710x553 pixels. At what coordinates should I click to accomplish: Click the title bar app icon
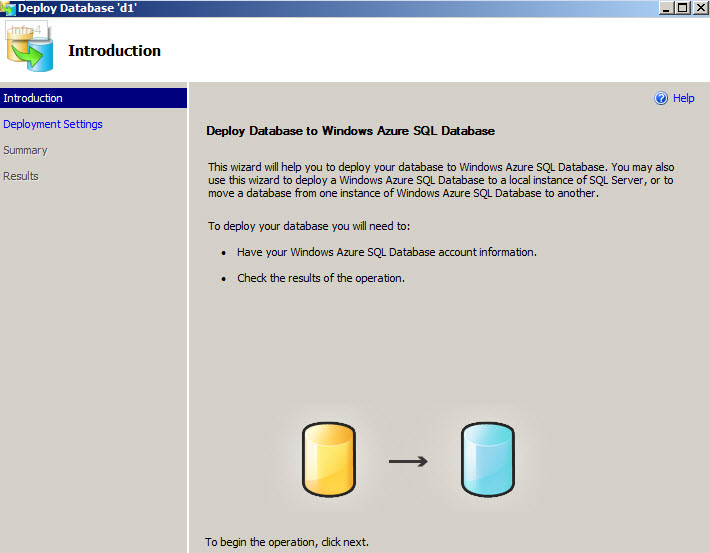tap(8, 8)
